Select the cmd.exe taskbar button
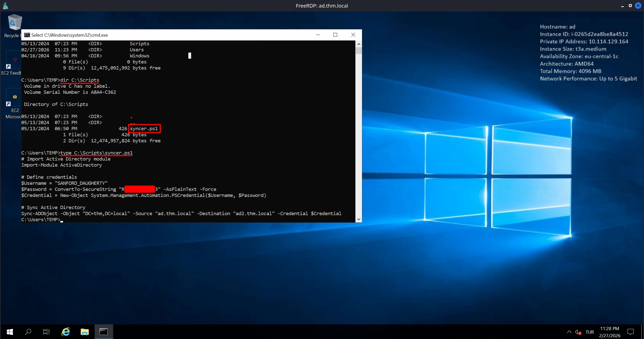 click(104, 332)
